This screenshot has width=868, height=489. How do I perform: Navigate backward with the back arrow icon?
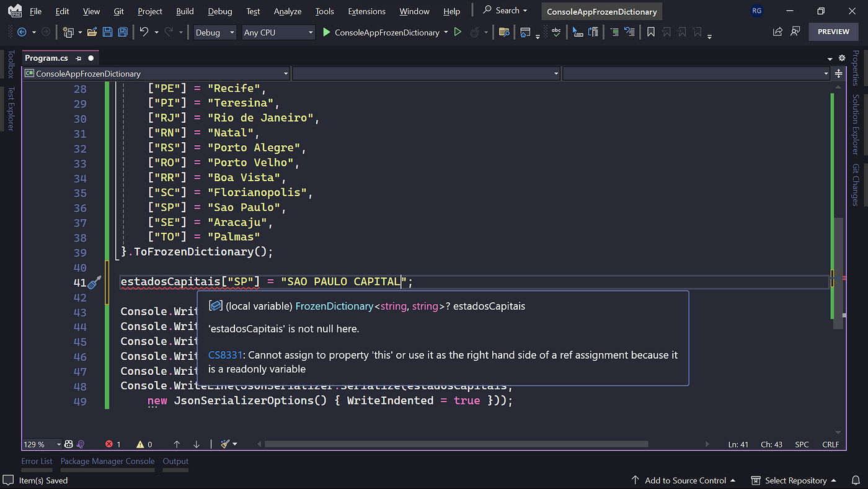(22, 32)
